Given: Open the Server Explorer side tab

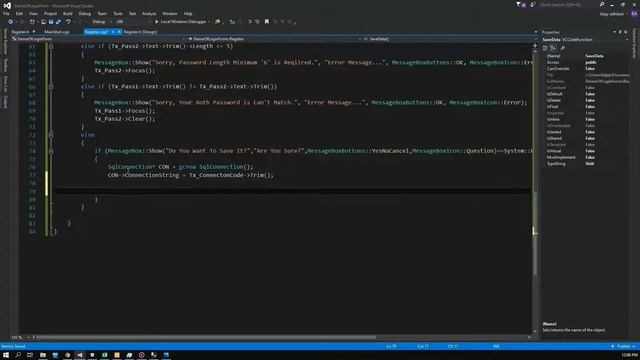Looking at the screenshot, I should [5, 42].
